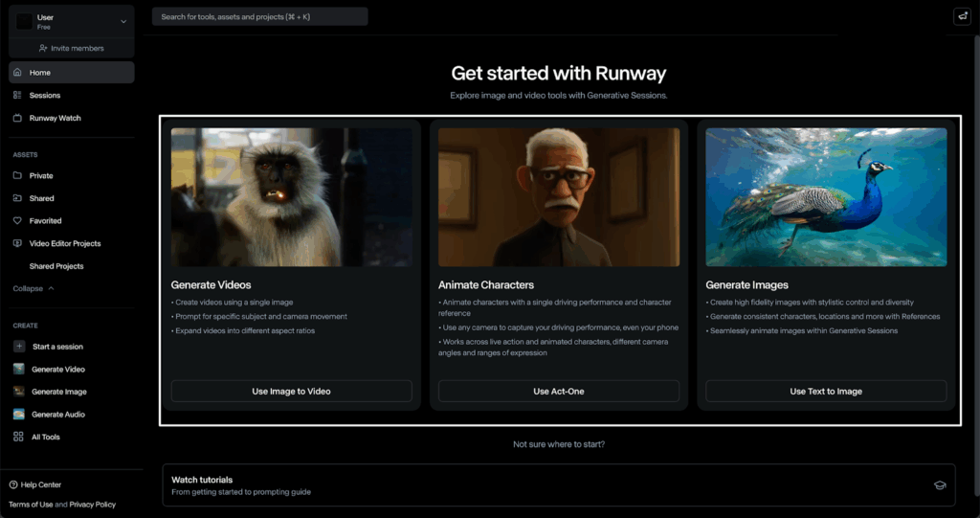Click the announcements megaphone icon

click(963, 17)
